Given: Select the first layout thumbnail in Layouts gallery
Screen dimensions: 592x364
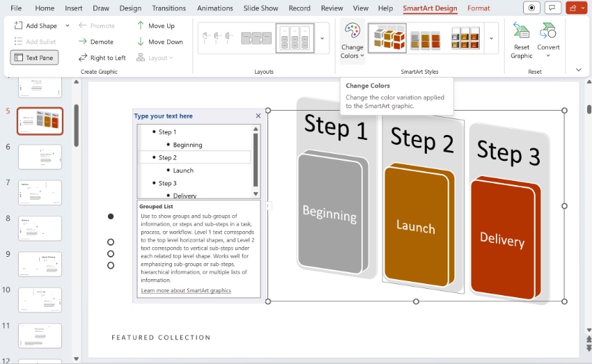Looking at the screenshot, I should [218, 37].
